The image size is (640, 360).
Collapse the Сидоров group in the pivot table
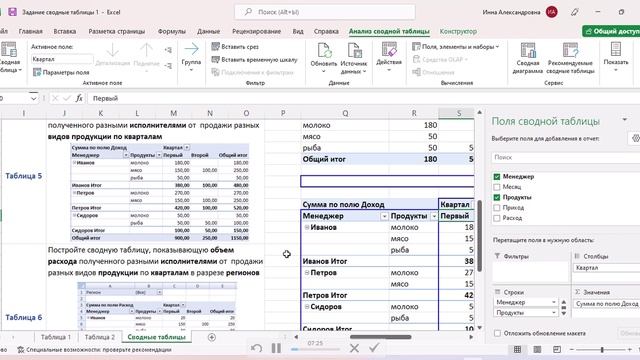tap(307, 307)
